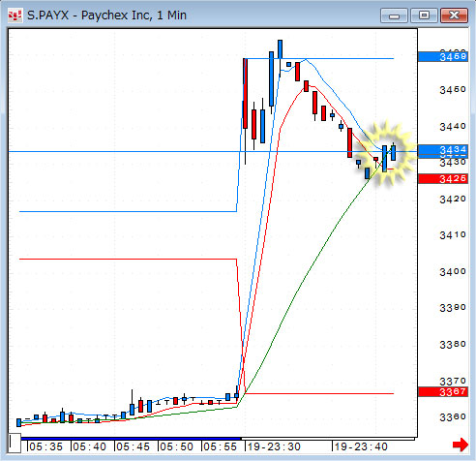Viewport: 476px width, 461px height.
Task: Click the red 3367 price label
Action: (443, 391)
